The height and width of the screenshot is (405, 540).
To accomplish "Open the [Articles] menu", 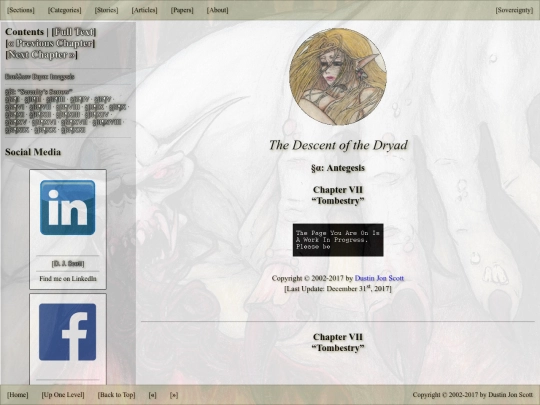I will pyautogui.click(x=144, y=10).
